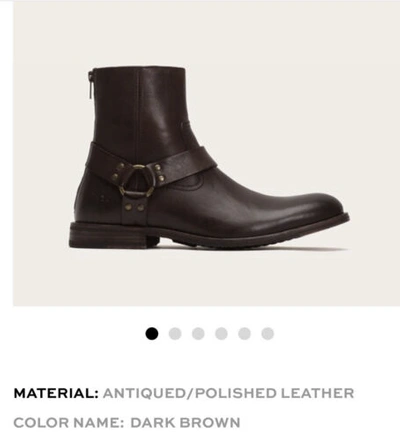The image size is (400, 441).
Task: Click the DARK BROWN color value
Action: (x=185, y=423)
